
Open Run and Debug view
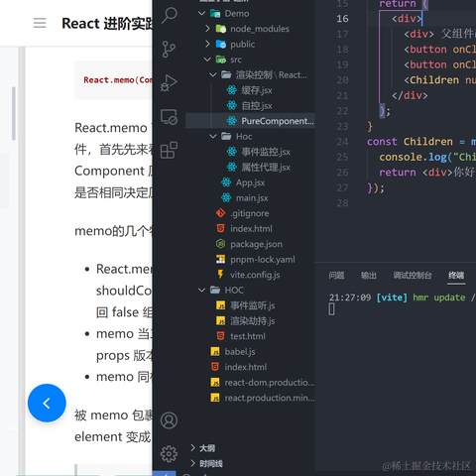(x=170, y=83)
